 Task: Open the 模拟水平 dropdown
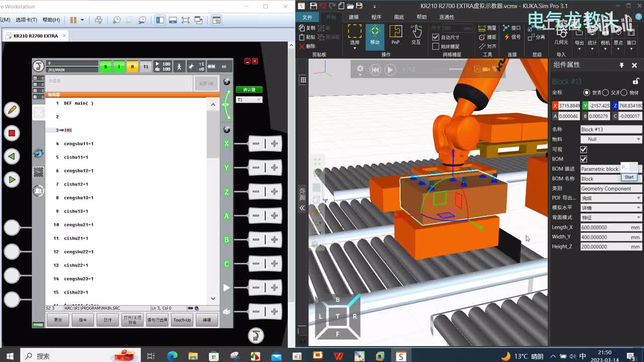pyautogui.click(x=611, y=208)
